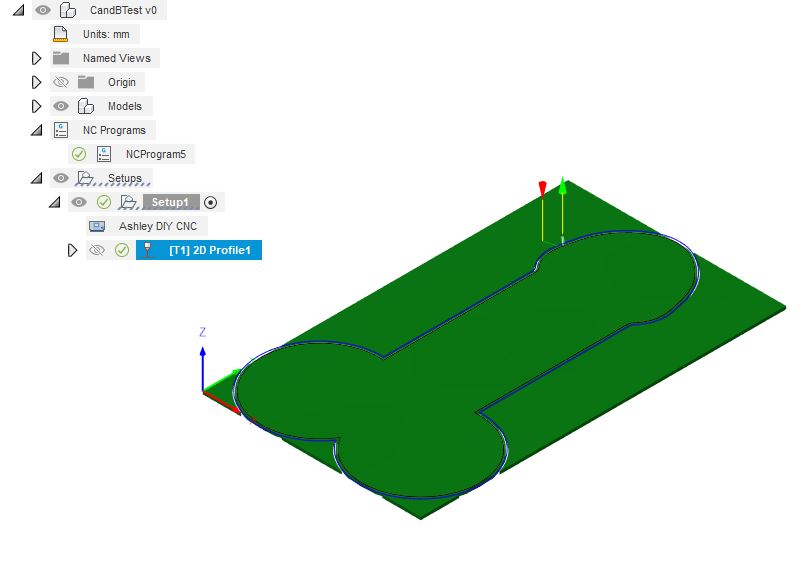Click the Units document icon
799x574 pixels.
coord(60,34)
